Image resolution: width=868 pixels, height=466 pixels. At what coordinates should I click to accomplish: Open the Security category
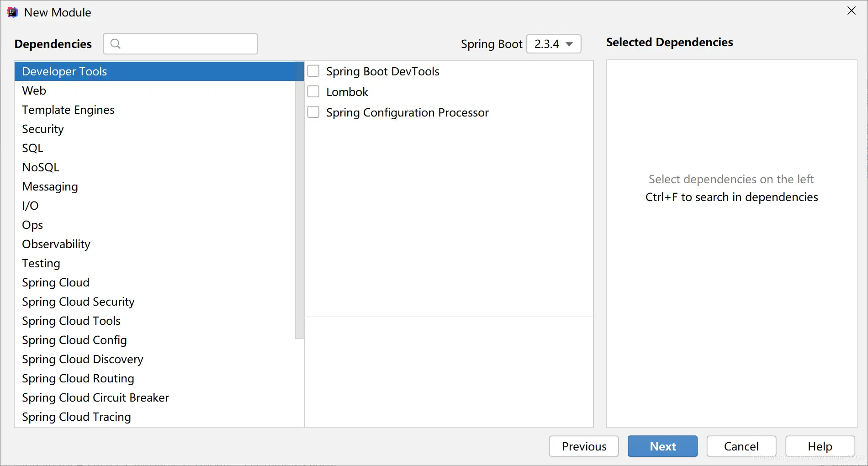tap(155, 129)
